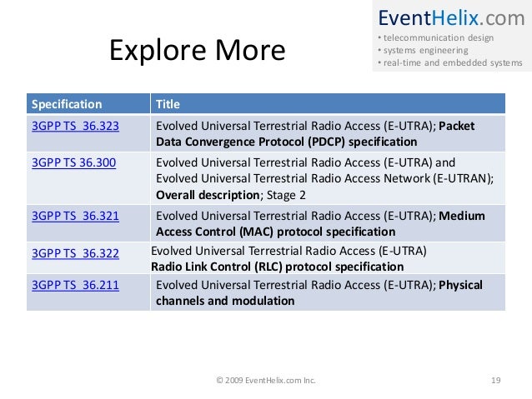532x399 pixels.
Task: Select the PDCP specification title text
Action: 315,133
